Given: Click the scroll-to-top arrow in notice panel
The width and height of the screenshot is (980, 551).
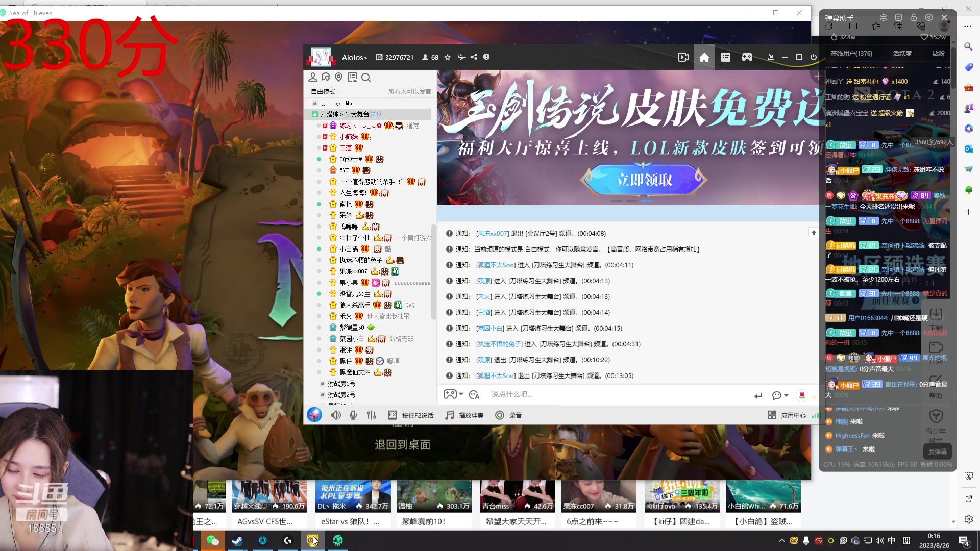Looking at the screenshot, I should pos(814,233).
